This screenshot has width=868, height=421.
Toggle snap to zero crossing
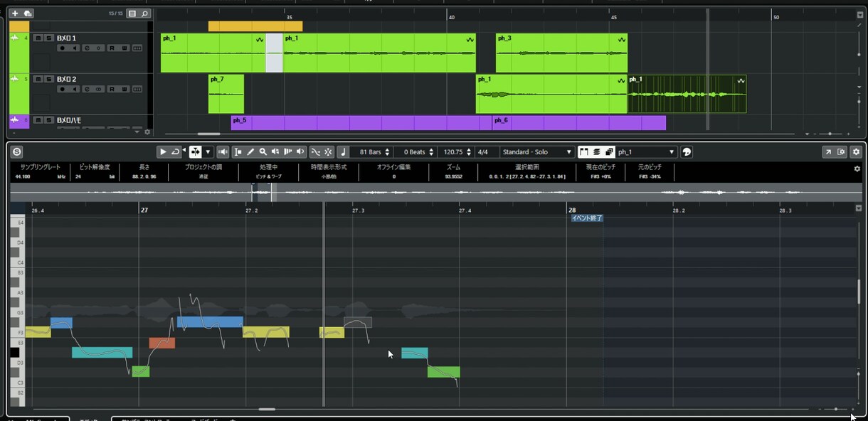click(315, 151)
